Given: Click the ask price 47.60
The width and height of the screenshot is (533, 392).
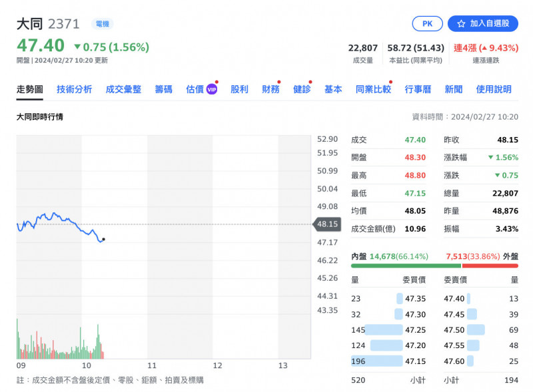Looking at the screenshot, I should [454, 361].
